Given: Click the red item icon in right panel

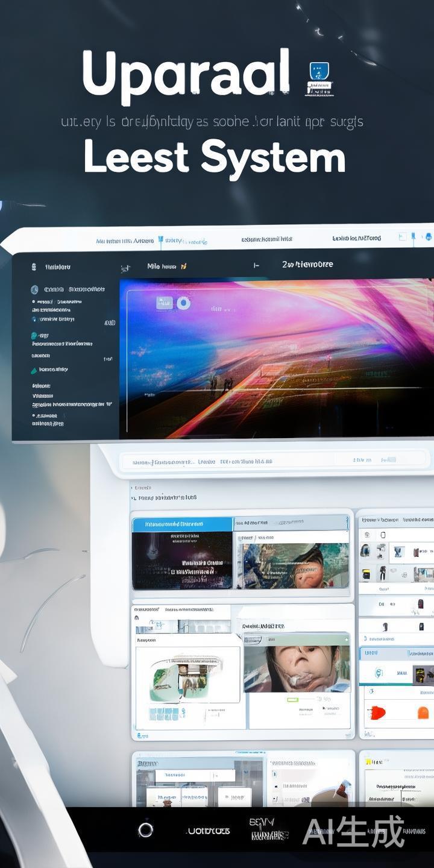Looking at the screenshot, I should 378,713.
